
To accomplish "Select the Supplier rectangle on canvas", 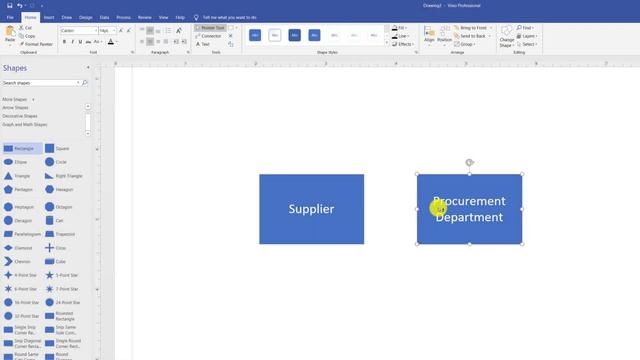I will [311, 209].
